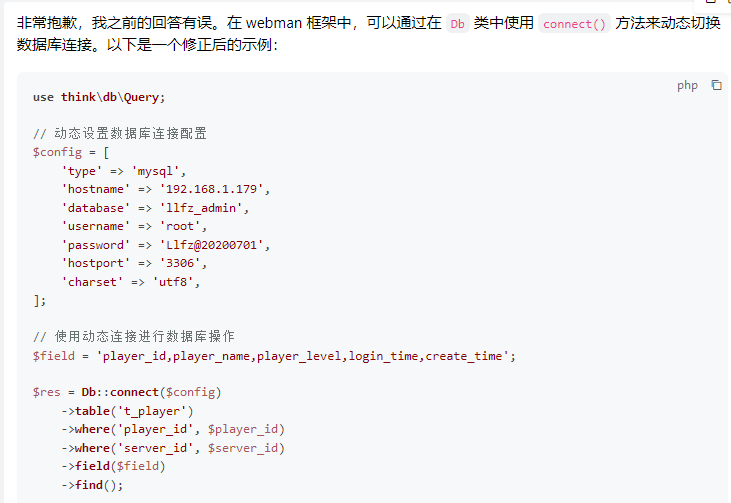Image resolution: width=731 pixels, height=503 pixels.
Task: Click the inline Db code tag
Action: coord(457,24)
